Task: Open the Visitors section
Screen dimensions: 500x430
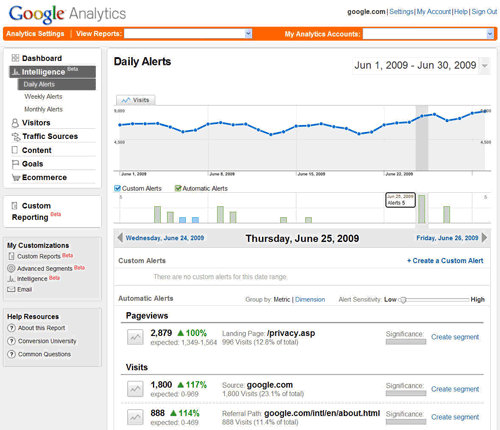Action: [x=36, y=123]
